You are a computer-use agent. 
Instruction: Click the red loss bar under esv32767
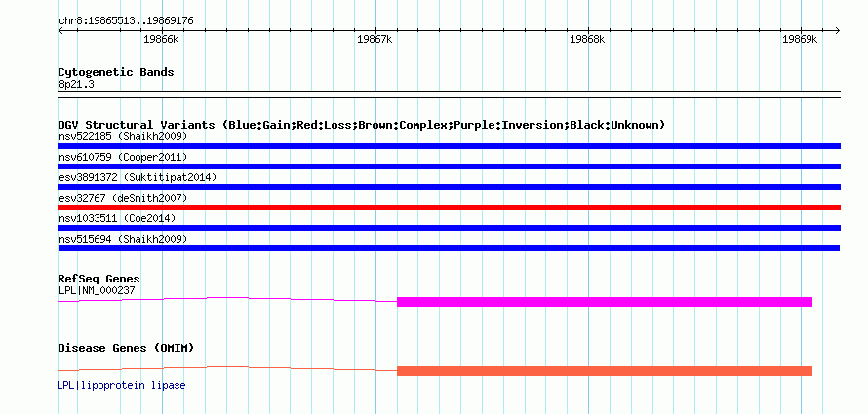point(450,207)
